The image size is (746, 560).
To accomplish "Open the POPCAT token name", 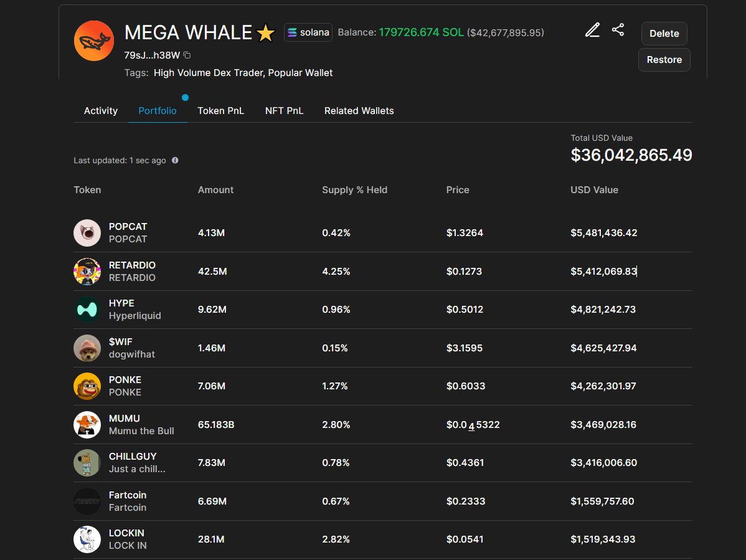I will coord(128,227).
